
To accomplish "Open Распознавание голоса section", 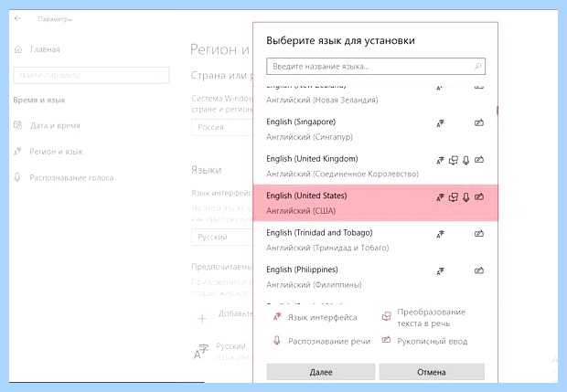I will (x=71, y=178).
